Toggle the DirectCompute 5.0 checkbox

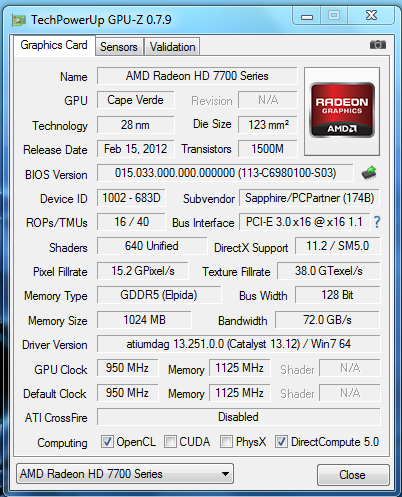point(281,442)
